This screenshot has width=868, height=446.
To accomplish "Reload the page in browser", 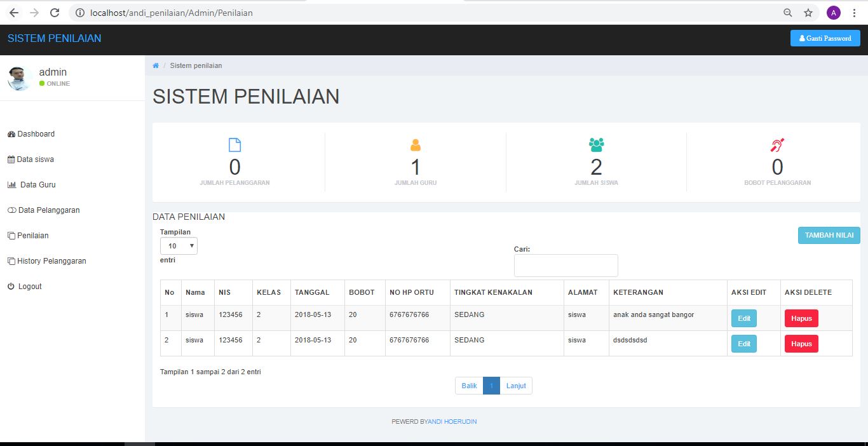I will pyautogui.click(x=55, y=13).
